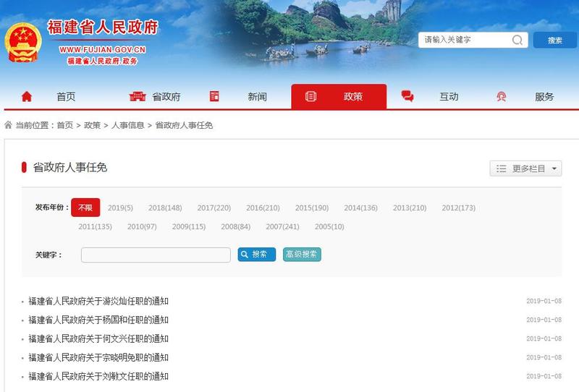Image resolution: width=579 pixels, height=392 pixels.
Task: Click the red home icon in navigation
Action: [27, 97]
